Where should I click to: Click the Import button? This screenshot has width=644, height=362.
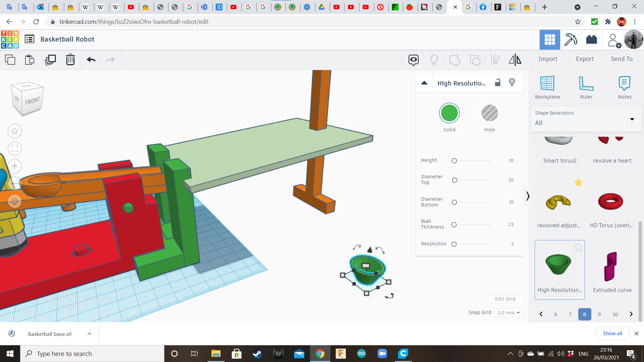tap(548, 59)
